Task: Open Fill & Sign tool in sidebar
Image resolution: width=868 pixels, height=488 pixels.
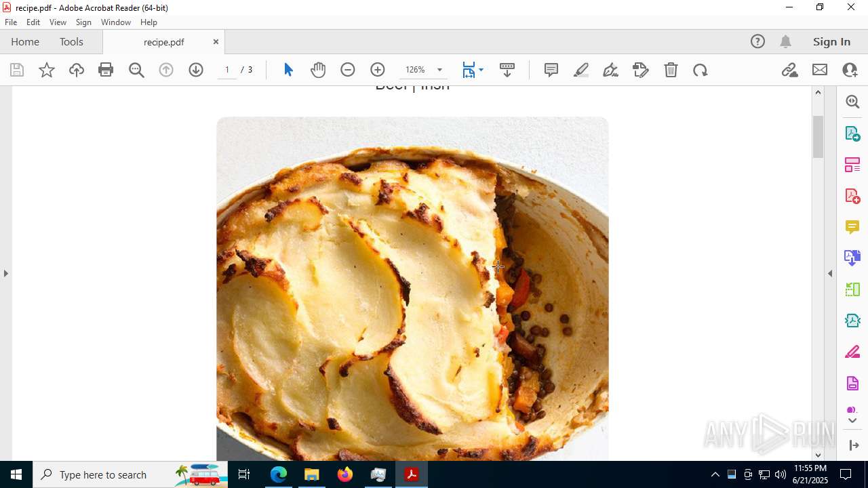Action: tap(852, 352)
